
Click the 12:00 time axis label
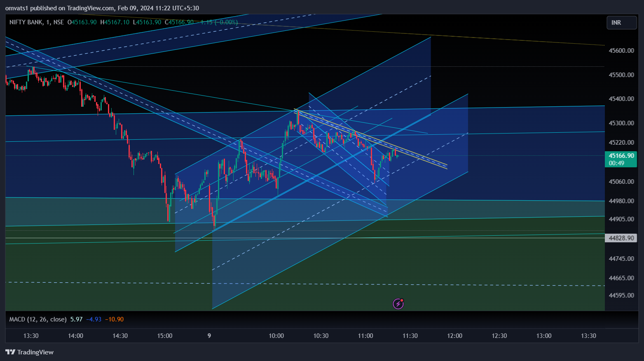(x=455, y=336)
